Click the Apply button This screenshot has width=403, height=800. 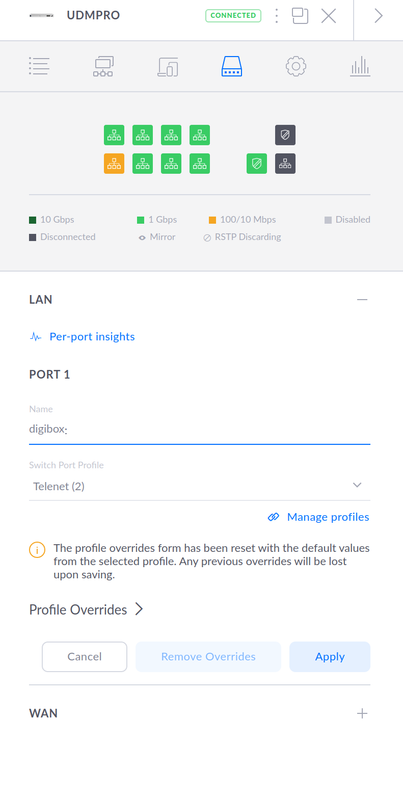[x=330, y=657]
